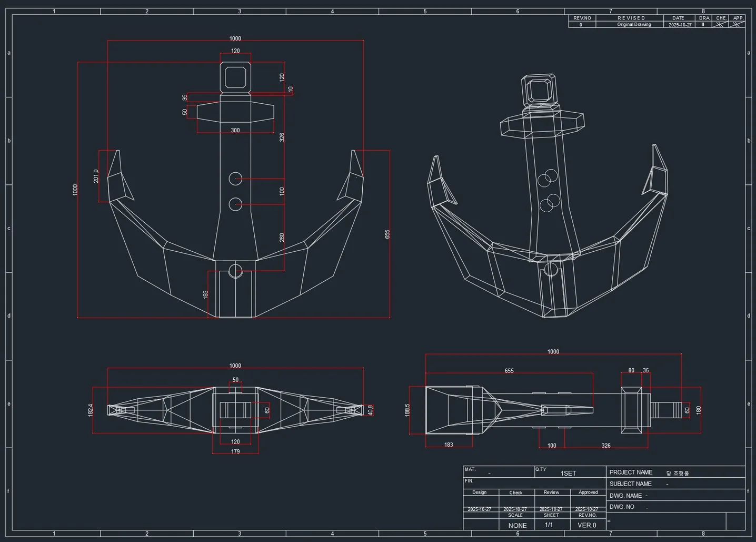Select the 'SCALE' header in title block
This screenshot has width=756, height=542.
coord(515,515)
